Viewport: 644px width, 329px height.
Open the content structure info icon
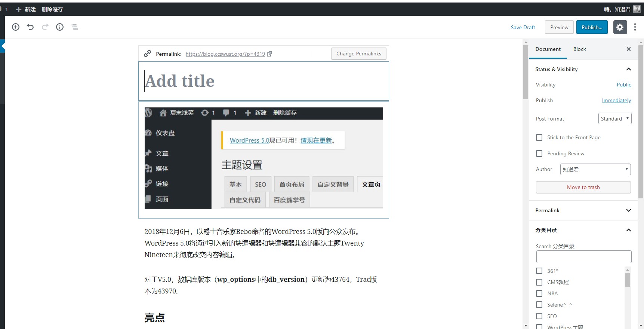click(60, 27)
